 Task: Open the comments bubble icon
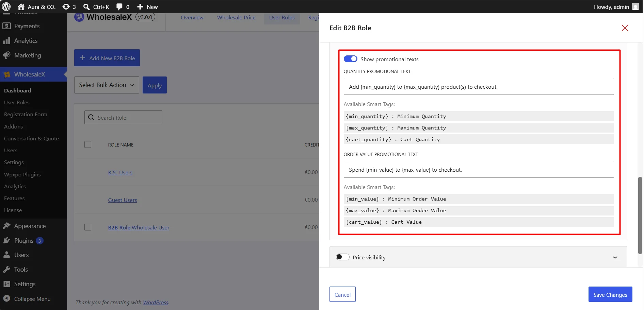coord(119,7)
